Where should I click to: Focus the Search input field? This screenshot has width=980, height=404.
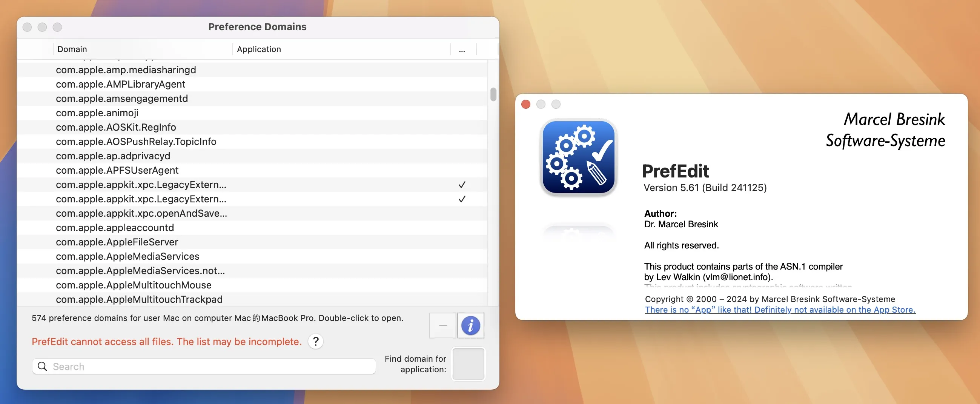204,366
